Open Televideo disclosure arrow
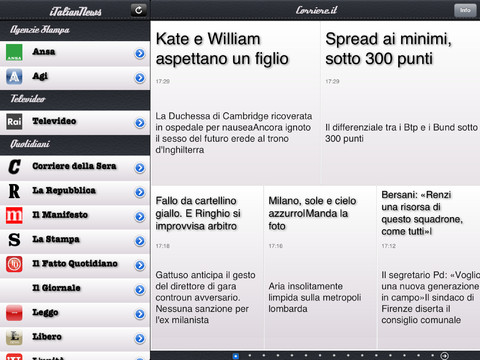This screenshot has width=480, height=360. (x=140, y=123)
